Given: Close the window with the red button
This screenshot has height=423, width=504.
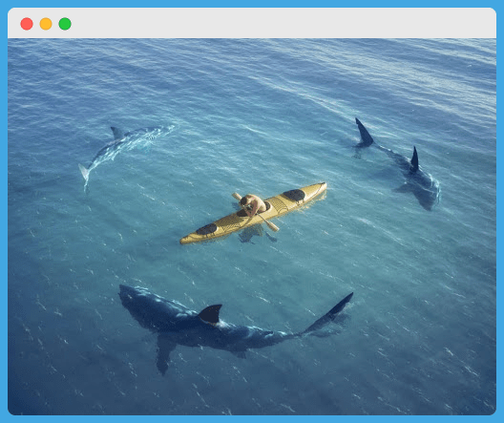Looking at the screenshot, I should [x=27, y=24].
